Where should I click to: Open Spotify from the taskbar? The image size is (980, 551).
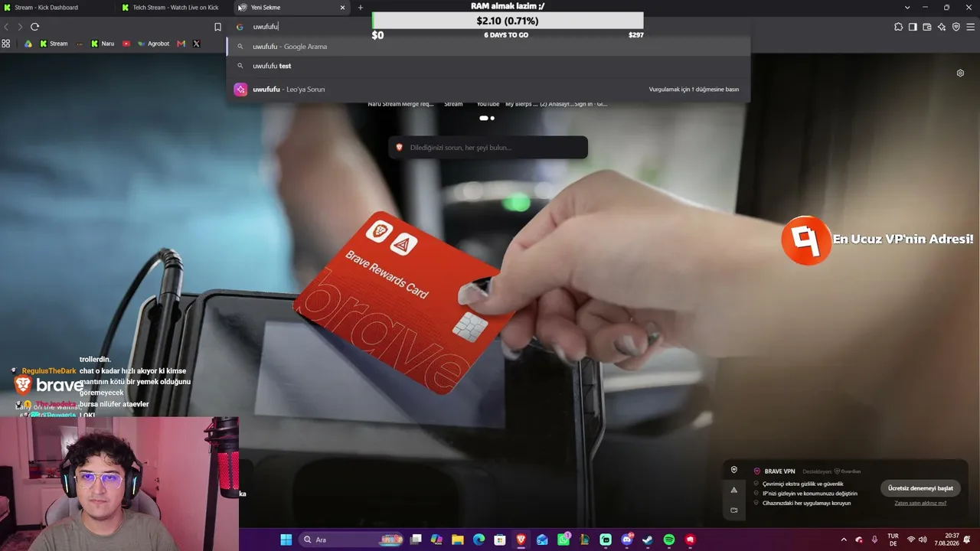(x=669, y=540)
